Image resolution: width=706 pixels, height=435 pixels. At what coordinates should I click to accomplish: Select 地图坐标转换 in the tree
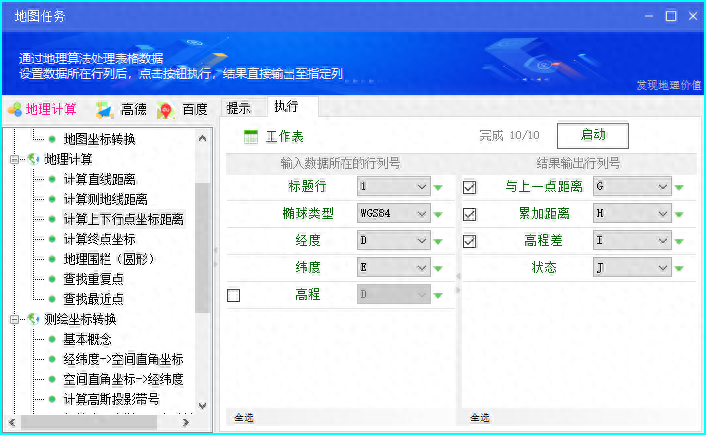pos(100,139)
